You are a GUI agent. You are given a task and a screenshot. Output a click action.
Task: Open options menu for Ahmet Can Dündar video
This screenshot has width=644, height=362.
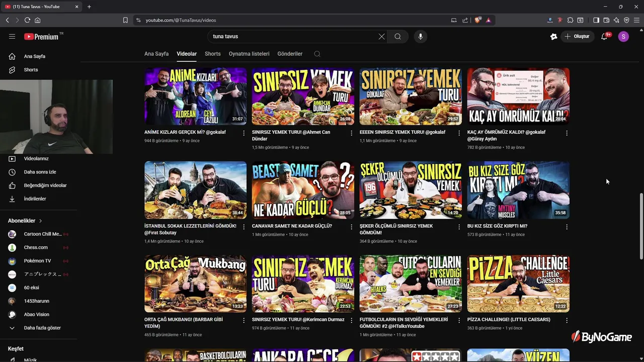(352, 133)
